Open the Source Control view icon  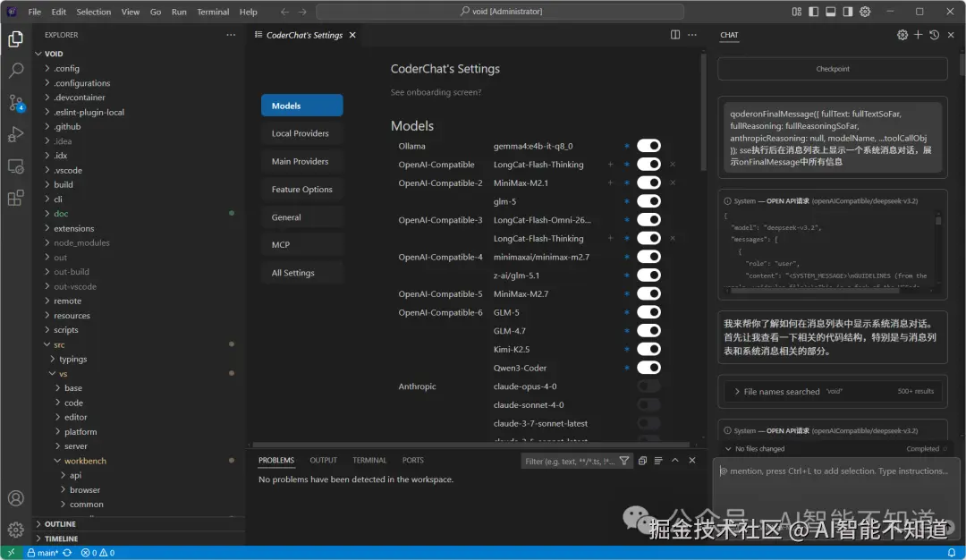16,102
